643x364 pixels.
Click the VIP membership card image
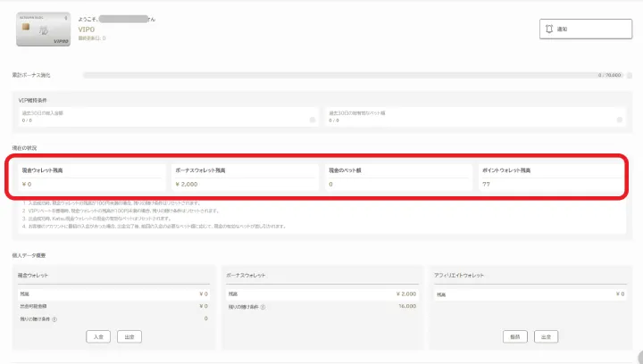tap(44, 29)
